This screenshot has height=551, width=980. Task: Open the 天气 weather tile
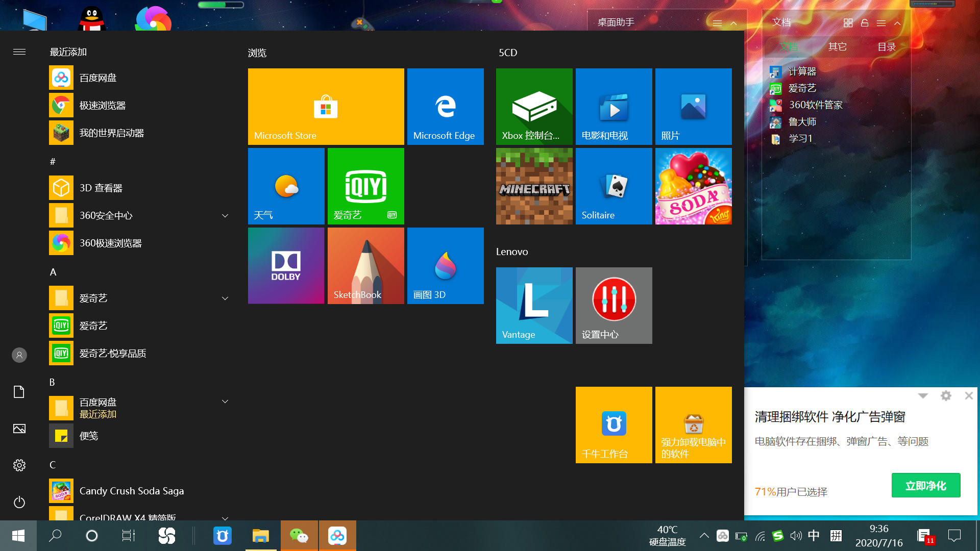tap(286, 186)
